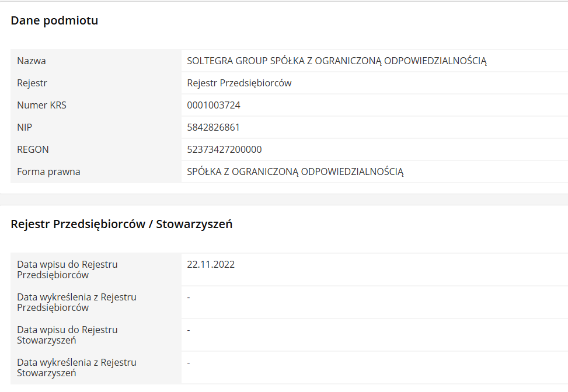Screen dimensions: 568x392
Task: Click the "REGON" row label
Action: click(x=33, y=149)
